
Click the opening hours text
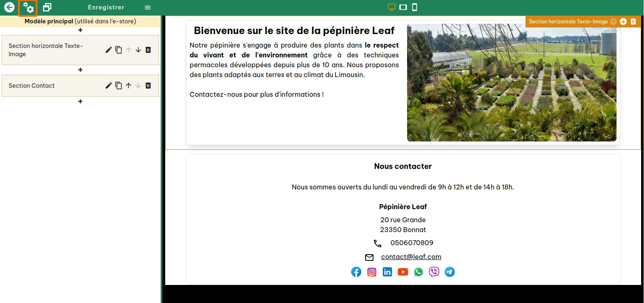(403, 187)
